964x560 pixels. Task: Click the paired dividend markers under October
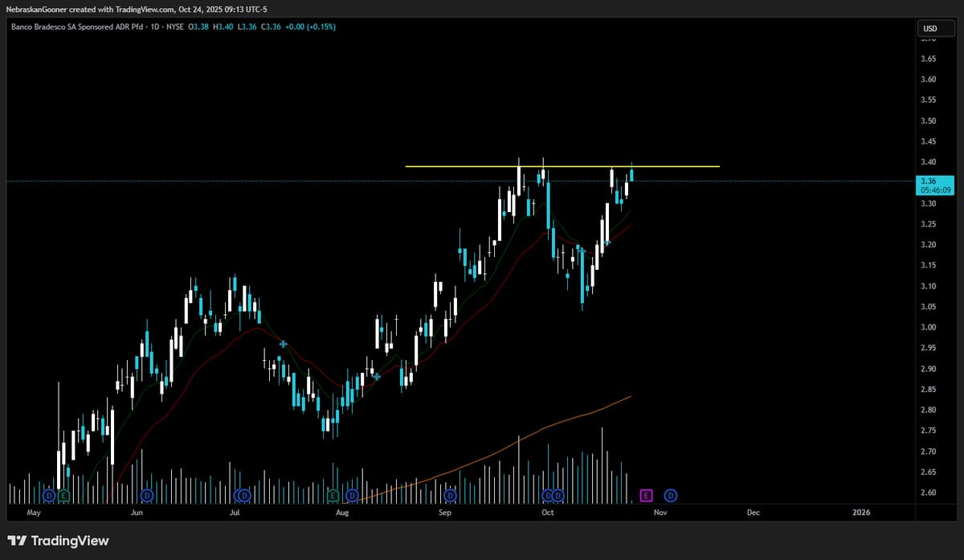[552, 496]
